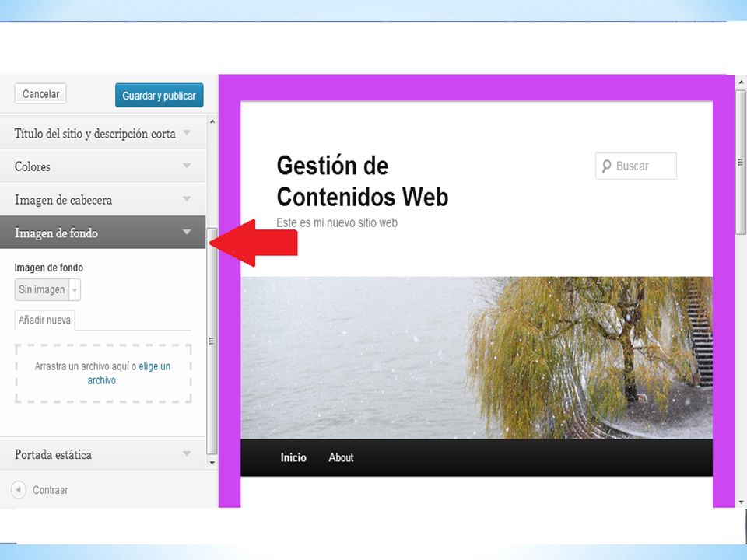The image size is (747, 560).
Task: Save with the Guardar y publicar button
Action: tap(159, 95)
